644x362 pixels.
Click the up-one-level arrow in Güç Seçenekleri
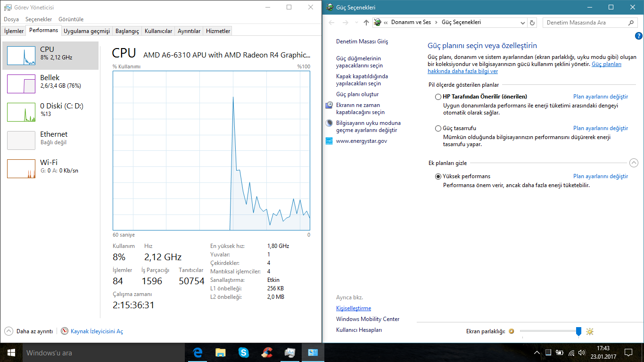tap(366, 23)
